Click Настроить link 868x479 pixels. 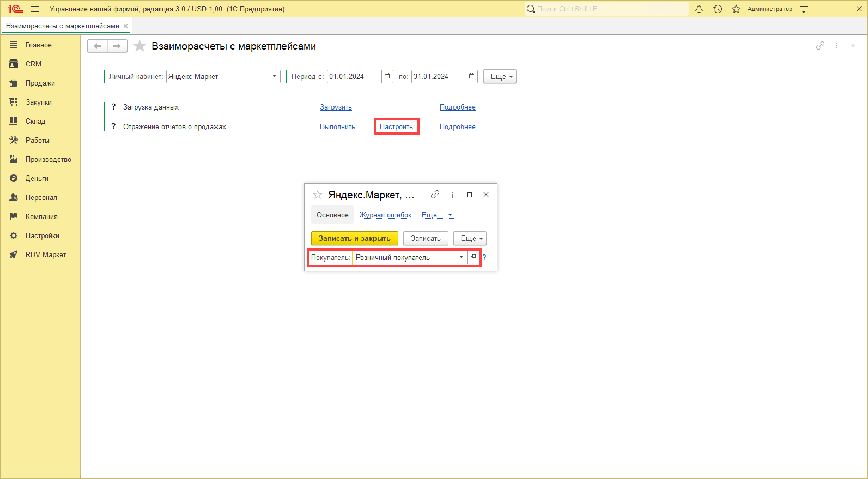[396, 126]
